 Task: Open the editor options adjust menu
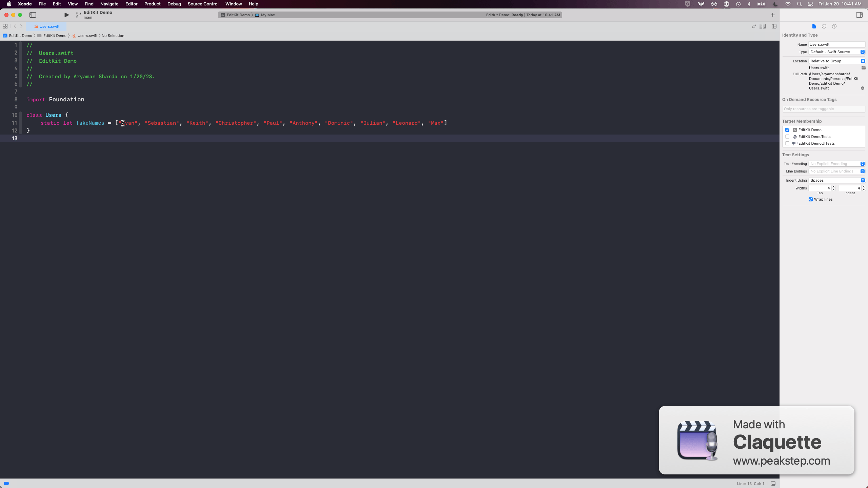[763, 26]
